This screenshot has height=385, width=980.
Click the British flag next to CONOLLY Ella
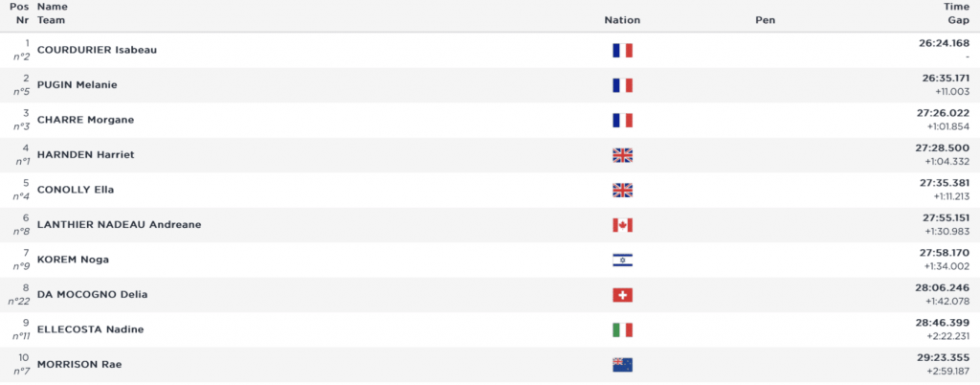coord(622,190)
